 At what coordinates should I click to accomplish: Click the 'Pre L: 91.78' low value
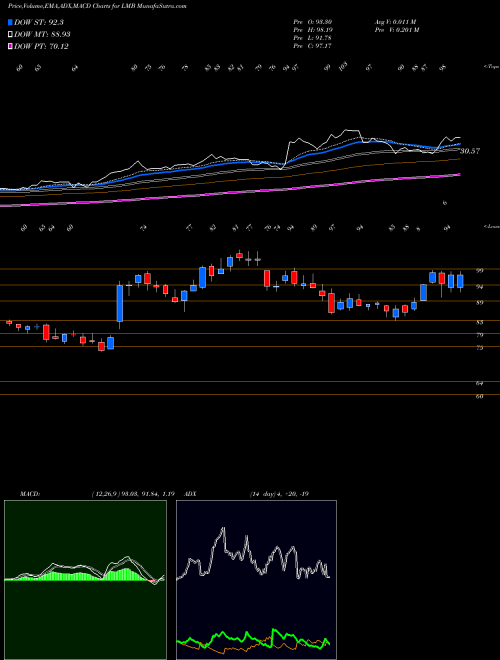coord(313,38)
